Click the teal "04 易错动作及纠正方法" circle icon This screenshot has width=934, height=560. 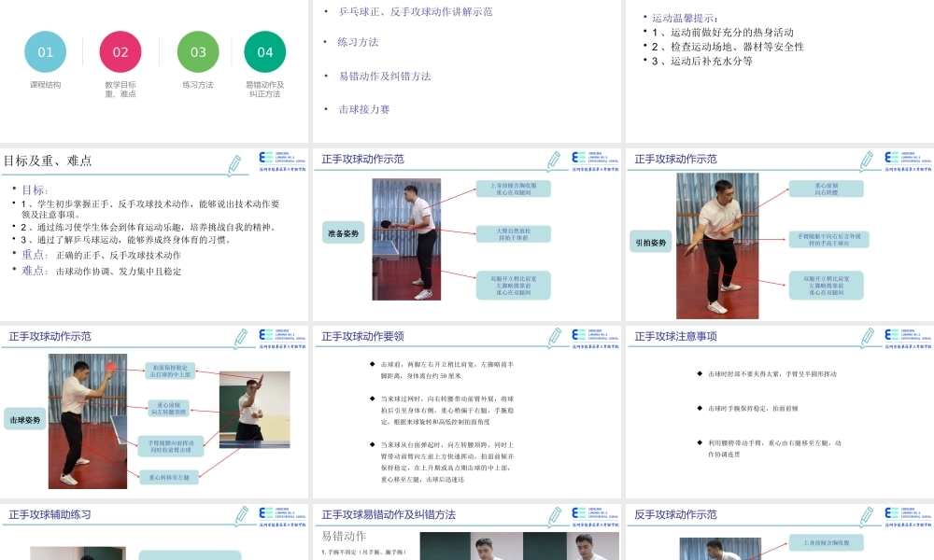point(264,52)
